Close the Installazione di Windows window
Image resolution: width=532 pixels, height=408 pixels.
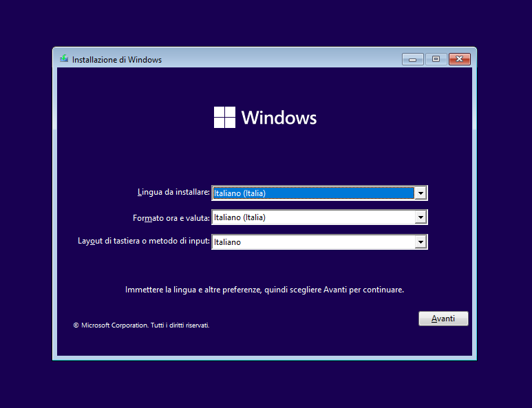[x=460, y=59]
